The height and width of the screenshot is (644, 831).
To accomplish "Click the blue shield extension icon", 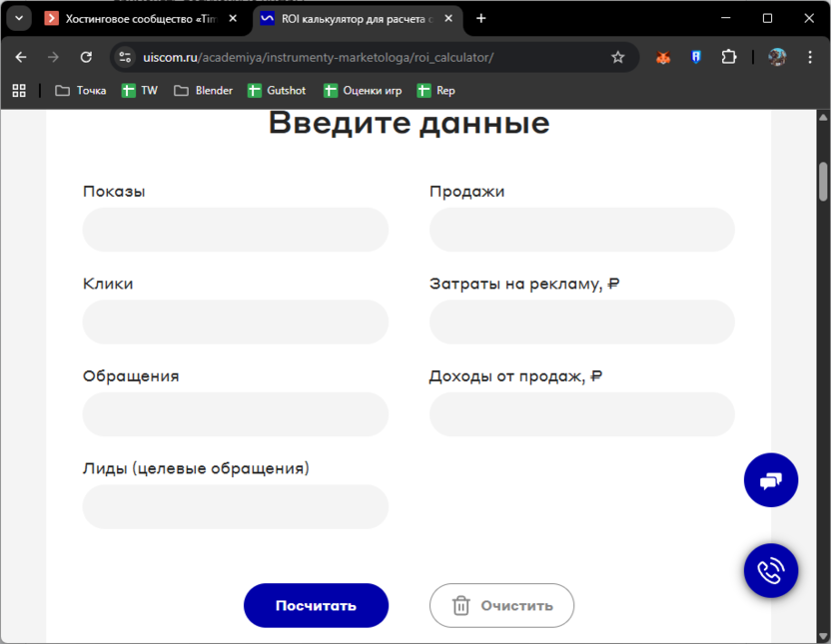I will point(695,57).
